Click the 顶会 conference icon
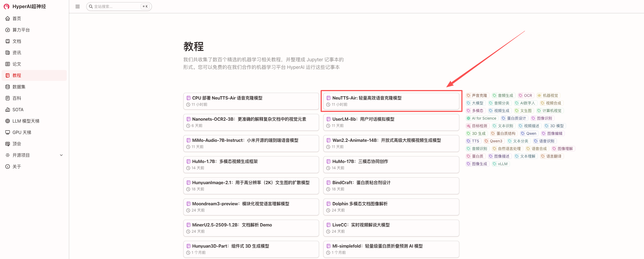644x259 pixels. (8, 144)
